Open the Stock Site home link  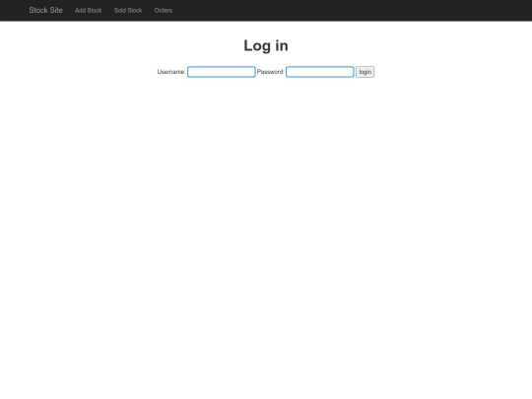45,10
